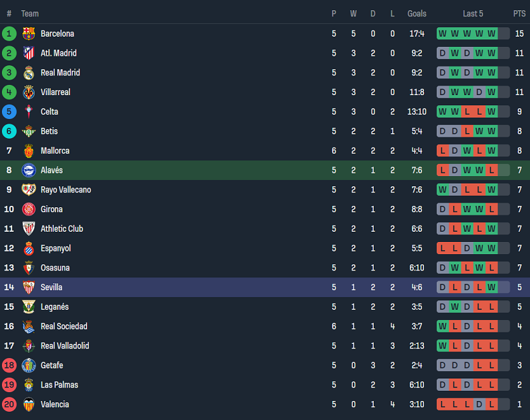Click the Team column header
530x420 pixels.
click(30, 14)
